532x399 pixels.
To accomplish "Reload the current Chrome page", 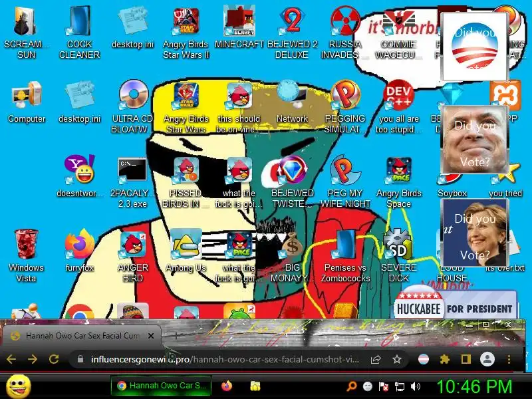I will point(54,359).
